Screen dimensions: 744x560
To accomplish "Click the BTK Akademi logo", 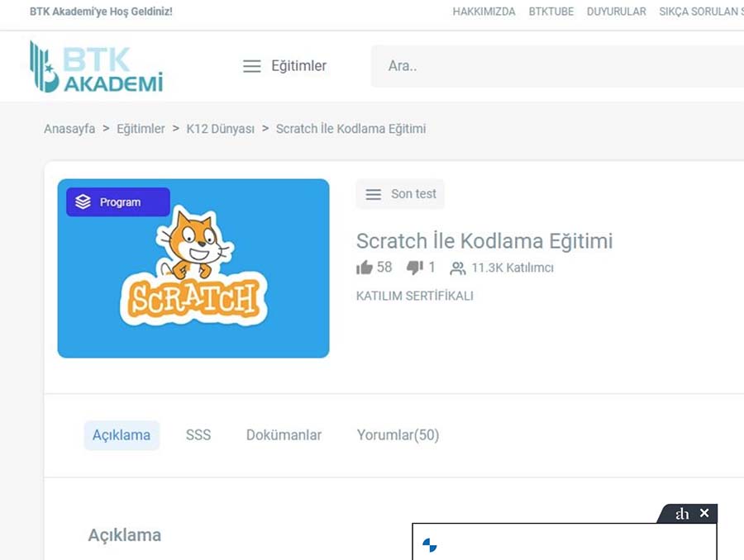I will coord(97,66).
